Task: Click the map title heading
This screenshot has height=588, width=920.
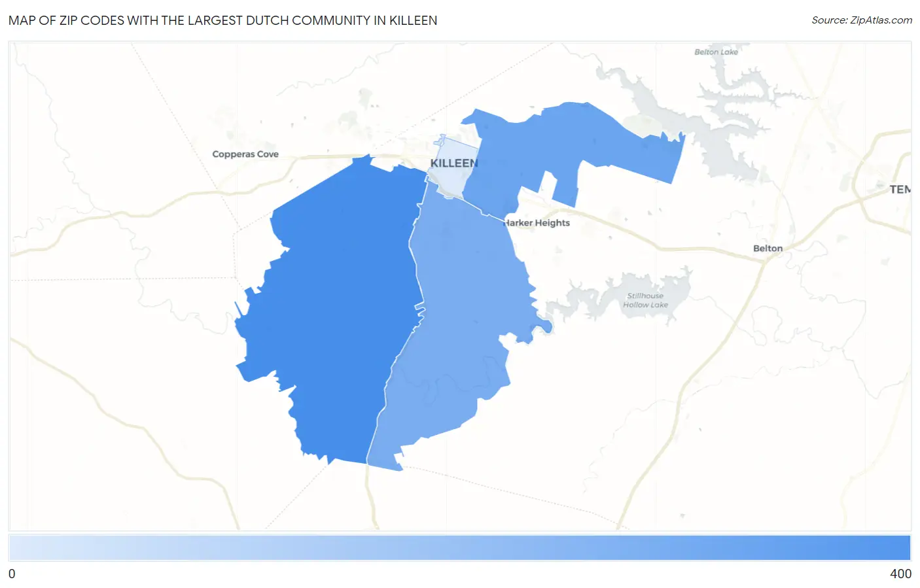Action: tap(222, 20)
